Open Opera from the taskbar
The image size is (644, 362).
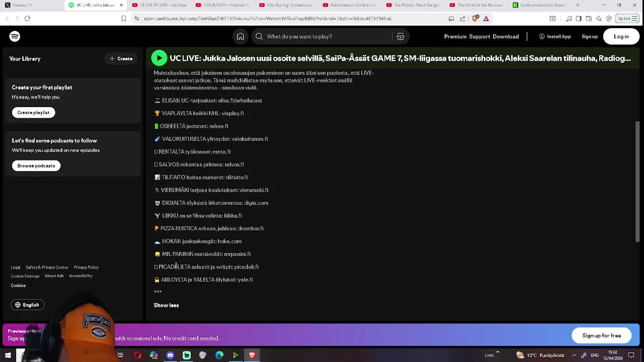137,355
